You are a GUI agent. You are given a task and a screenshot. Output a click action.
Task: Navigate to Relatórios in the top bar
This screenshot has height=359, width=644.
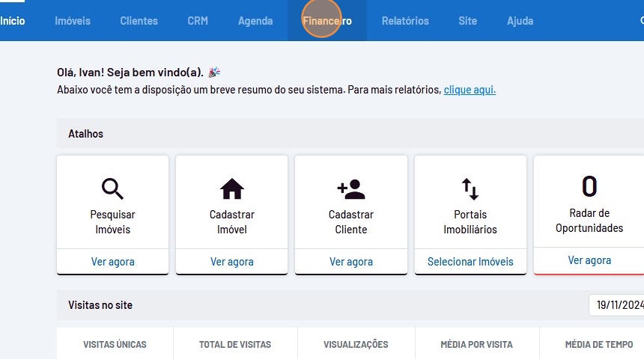[405, 21]
